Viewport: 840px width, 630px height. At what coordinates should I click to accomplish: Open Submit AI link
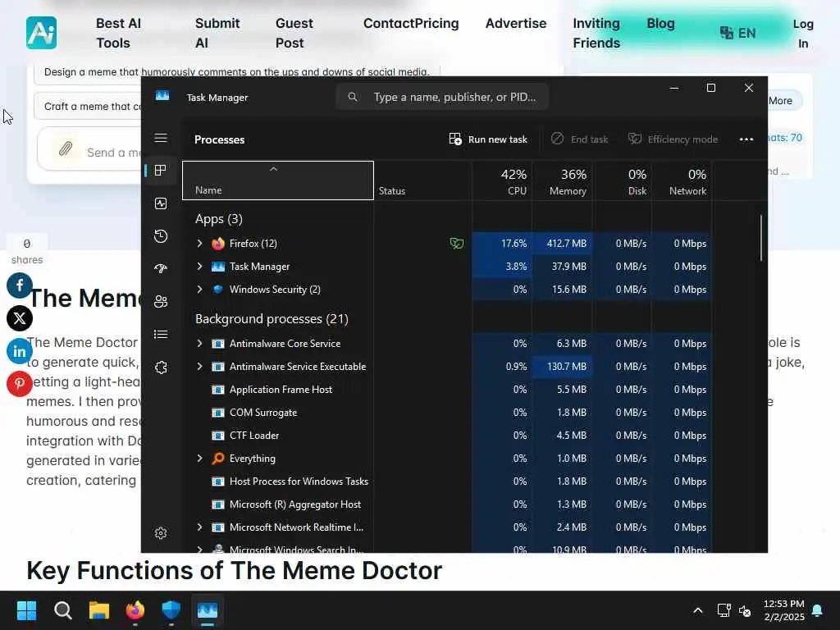point(217,33)
